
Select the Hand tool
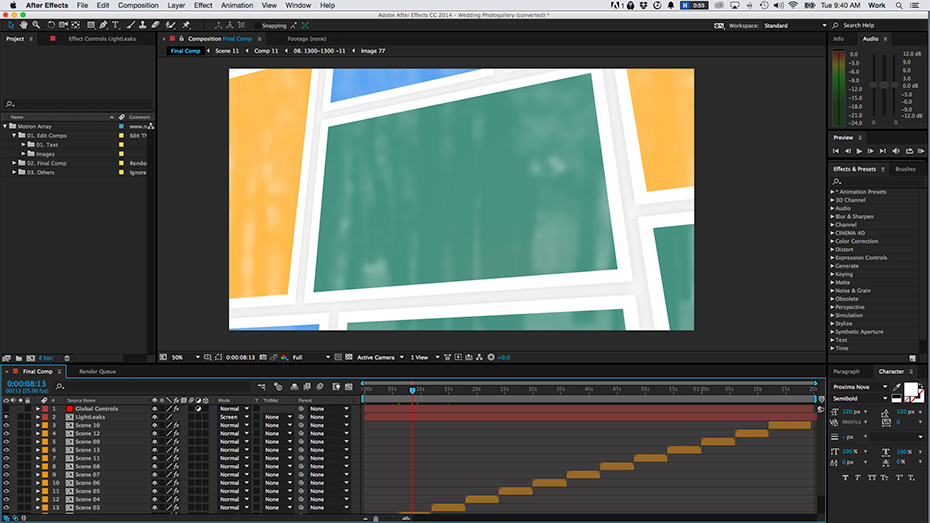pos(23,25)
